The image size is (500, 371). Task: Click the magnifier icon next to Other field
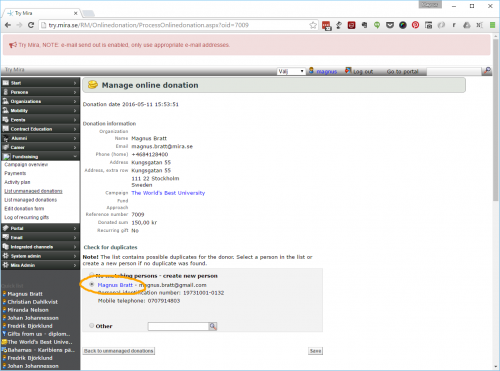coord(213,326)
